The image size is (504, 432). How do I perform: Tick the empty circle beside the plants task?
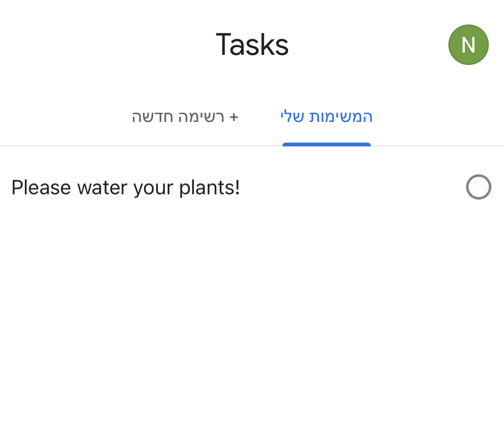point(478,187)
